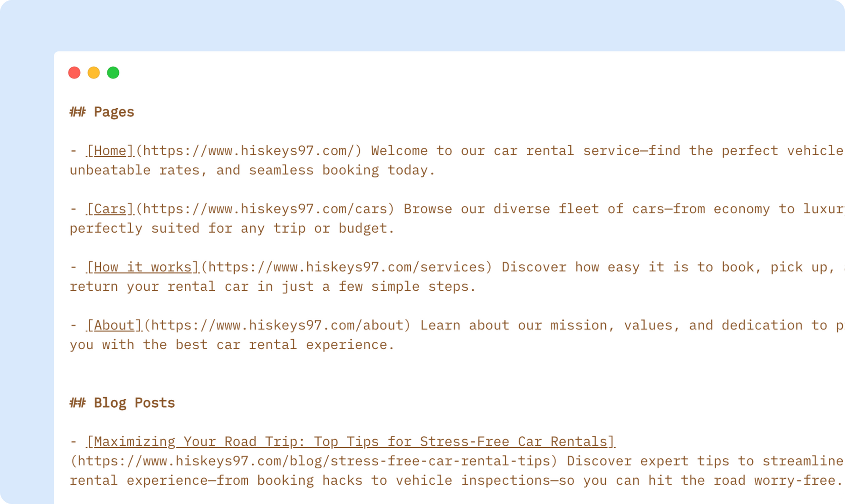The height and width of the screenshot is (504, 845).
Task: Click the hiskeys97.com/about URL text
Action: 277,325
